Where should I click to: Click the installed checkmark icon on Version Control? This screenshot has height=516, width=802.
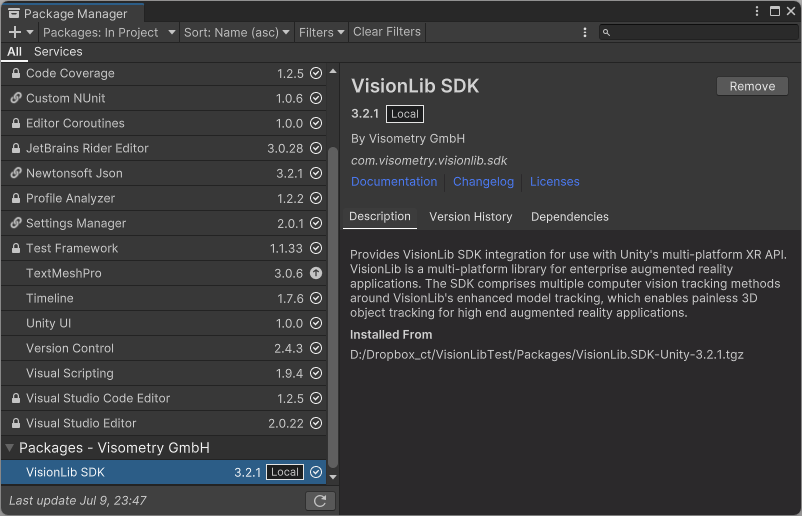(x=316, y=348)
